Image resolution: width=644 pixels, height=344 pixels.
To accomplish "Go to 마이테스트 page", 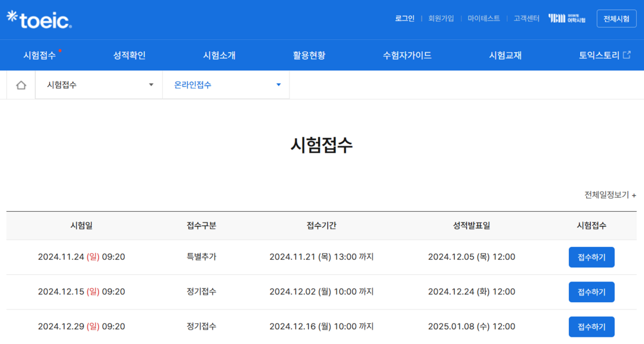I will pyautogui.click(x=483, y=18).
